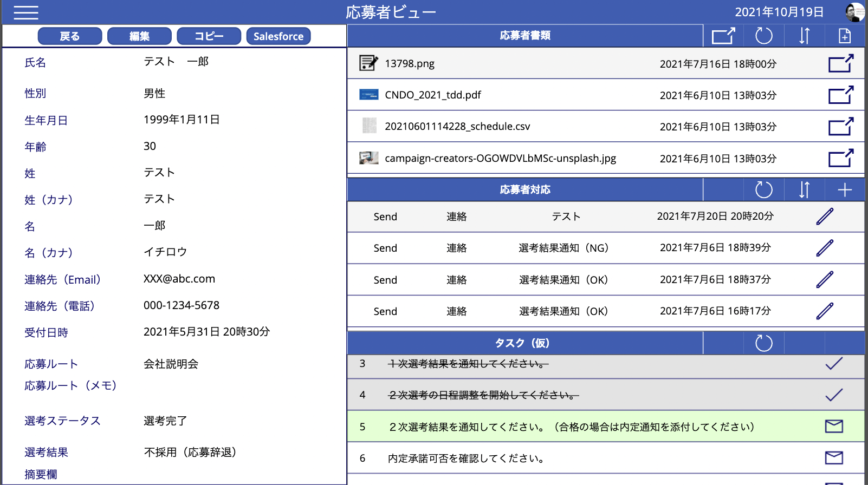Sort the 応募者書類 document list
868x485 pixels.
[804, 36]
